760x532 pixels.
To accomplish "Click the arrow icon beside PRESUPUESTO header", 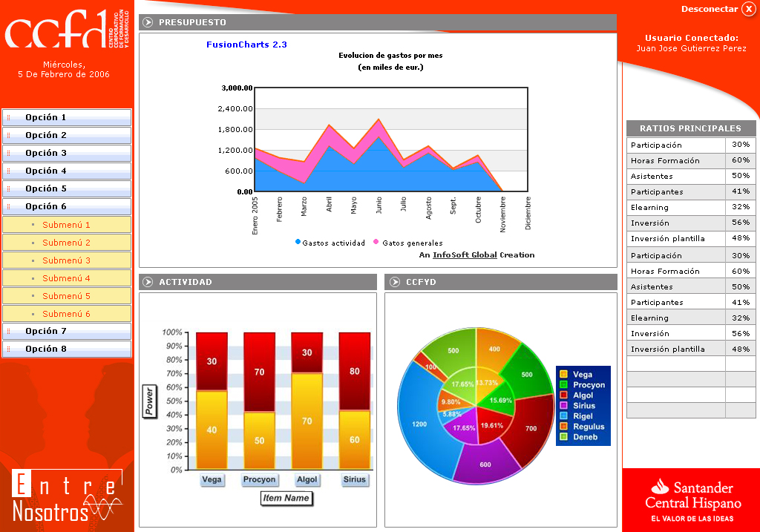I will (148, 22).
